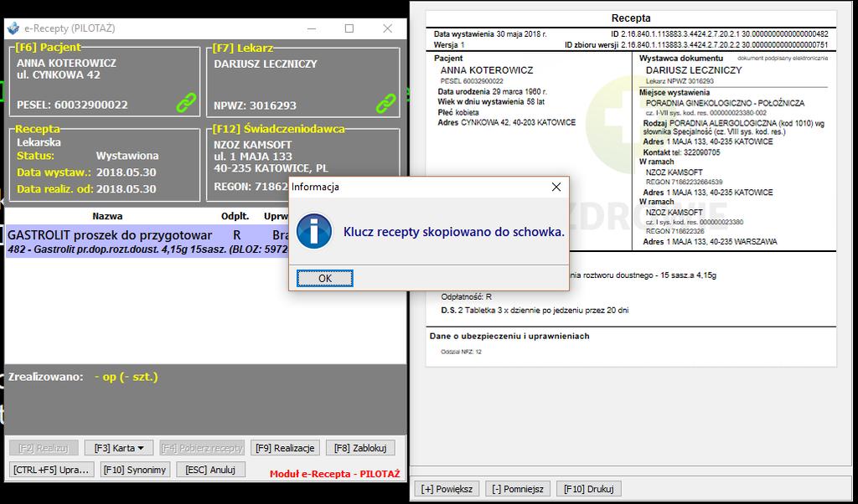The width and height of the screenshot is (858, 504).
Task: Click the D.S. dosage line in preview
Action: click(x=535, y=311)
